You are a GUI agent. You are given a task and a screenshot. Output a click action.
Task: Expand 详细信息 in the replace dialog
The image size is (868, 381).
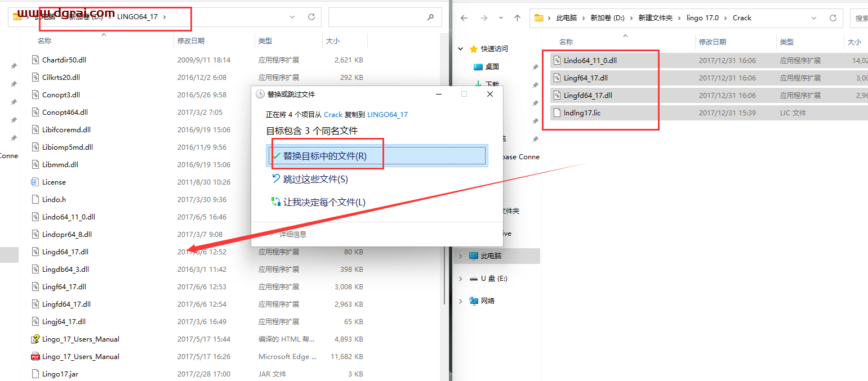coord(287,234)
